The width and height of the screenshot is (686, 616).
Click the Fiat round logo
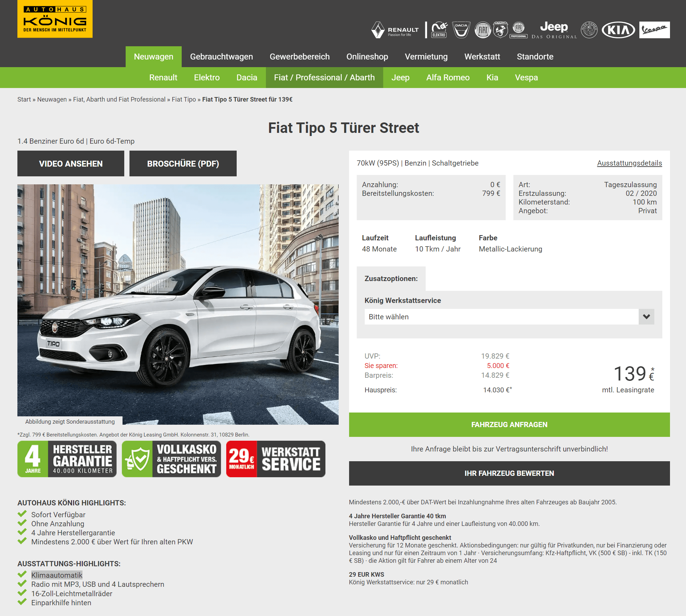(483, 30)
